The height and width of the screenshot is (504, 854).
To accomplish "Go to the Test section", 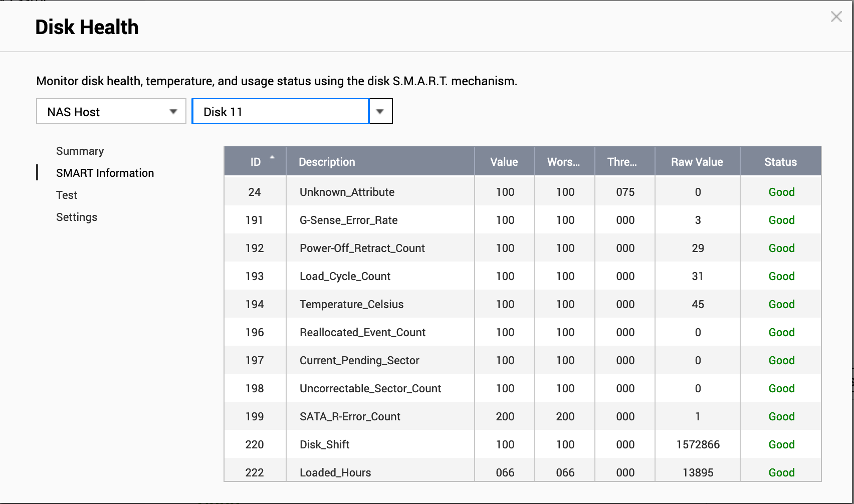I will tap(67, 195).
